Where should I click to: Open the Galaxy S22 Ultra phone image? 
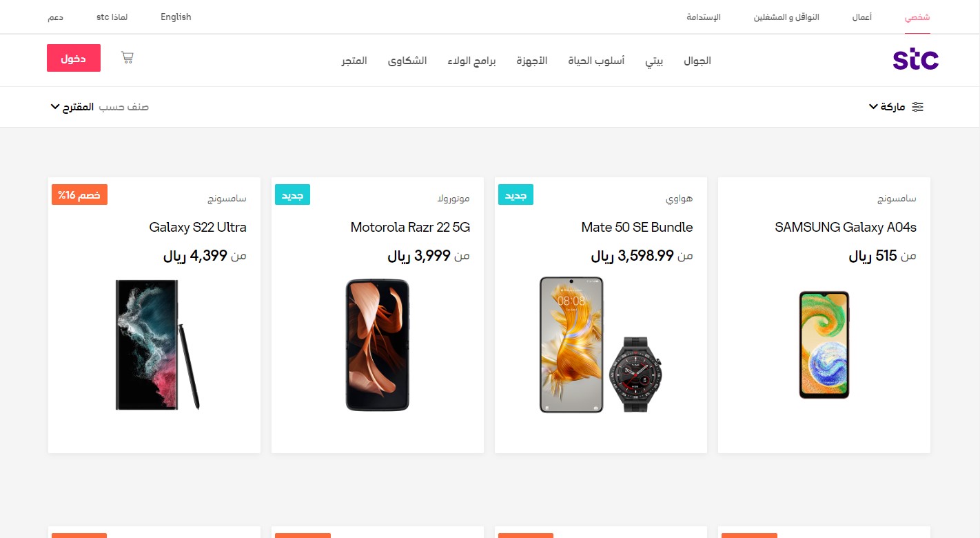click(158, 344)
